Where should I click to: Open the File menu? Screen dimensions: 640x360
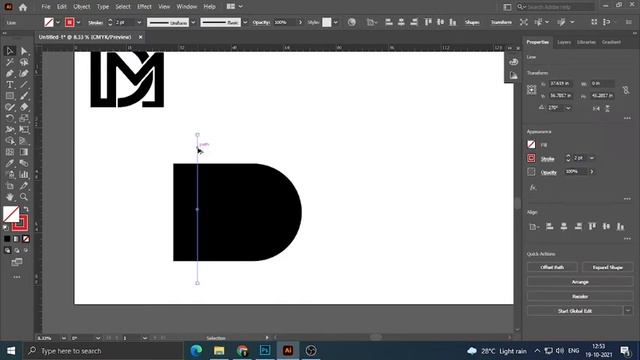click(x=46, y=7)
